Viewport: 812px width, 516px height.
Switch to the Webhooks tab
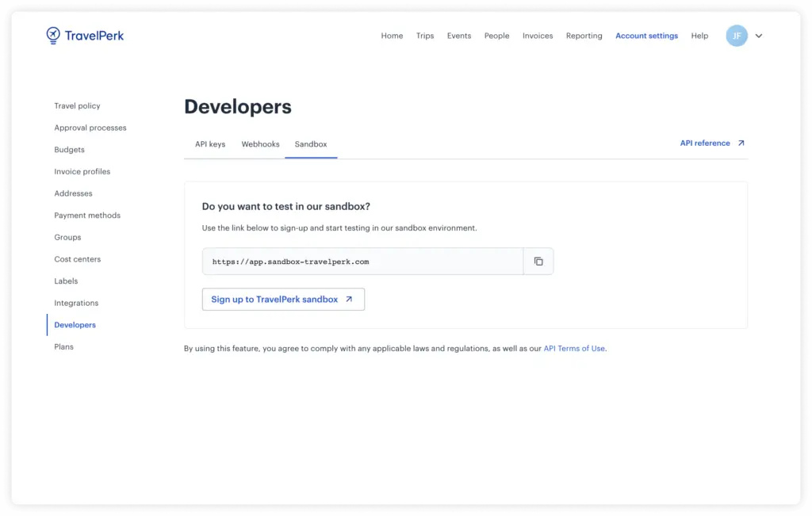[260, 144]
